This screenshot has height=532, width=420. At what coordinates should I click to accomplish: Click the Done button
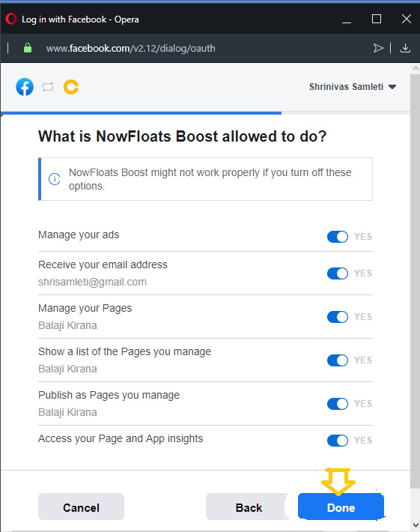coord(341,507)
